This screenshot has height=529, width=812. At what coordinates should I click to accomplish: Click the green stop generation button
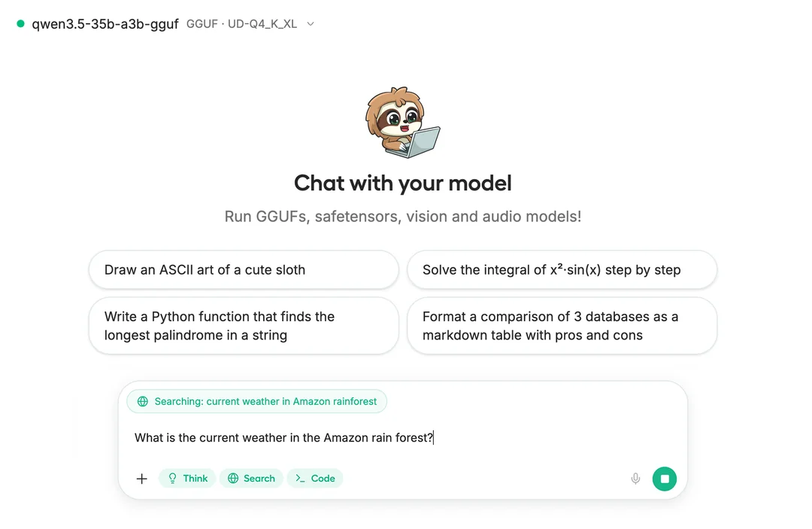pyautogui.click(x=665, y=479)
